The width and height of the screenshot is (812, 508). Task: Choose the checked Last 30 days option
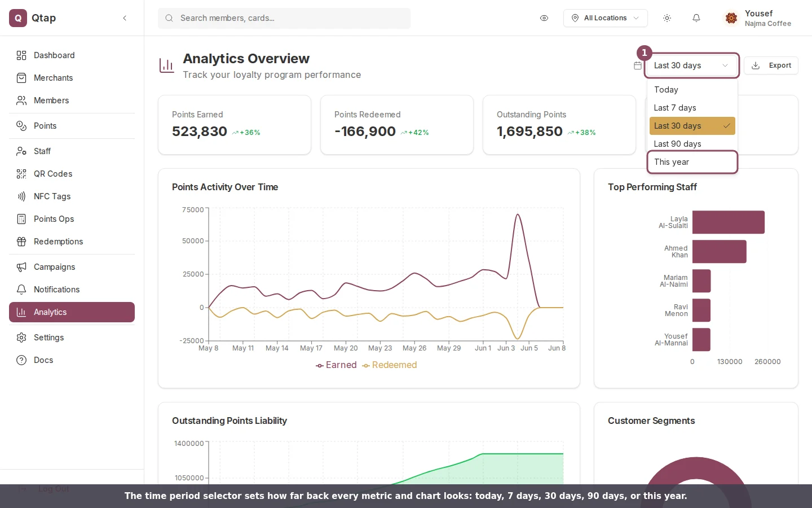692,126
